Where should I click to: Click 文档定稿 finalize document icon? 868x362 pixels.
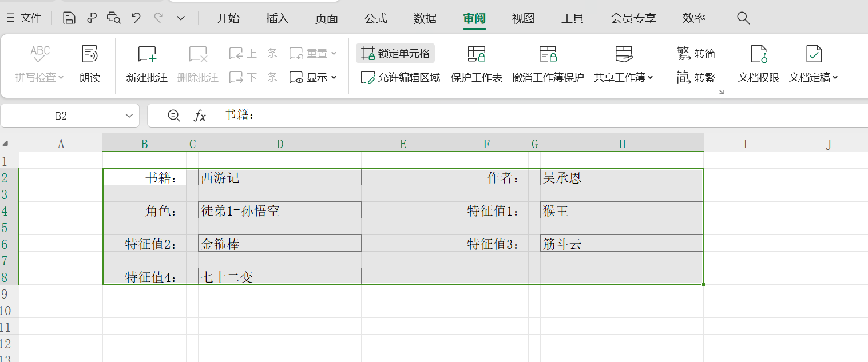point(814,54)
